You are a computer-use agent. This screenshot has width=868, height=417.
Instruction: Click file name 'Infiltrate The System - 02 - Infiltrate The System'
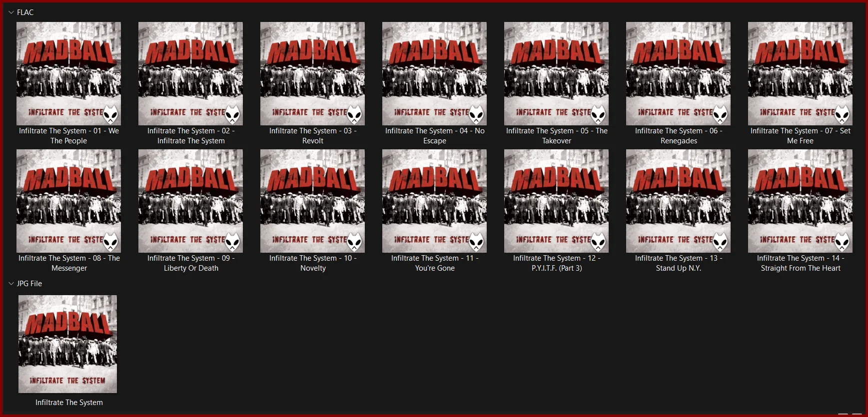[x=191, y=136]
